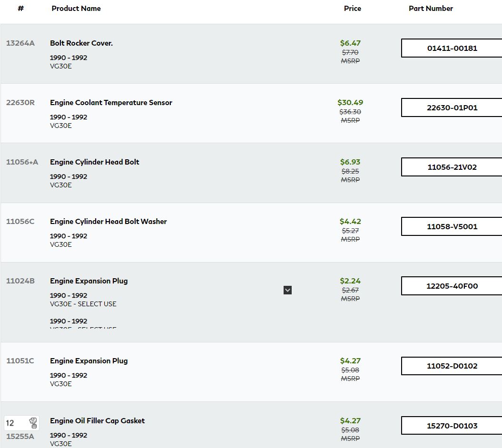
Task: Open Engine Cylinder Head Bolt Washer product
Action: tap(108, 222)
